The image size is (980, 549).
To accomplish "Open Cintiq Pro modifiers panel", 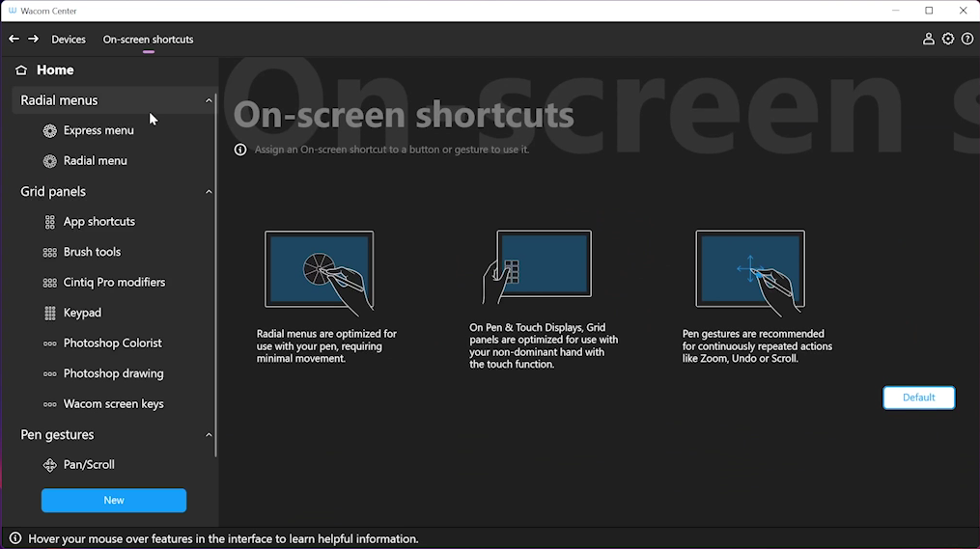I will [x=114, y=283].
